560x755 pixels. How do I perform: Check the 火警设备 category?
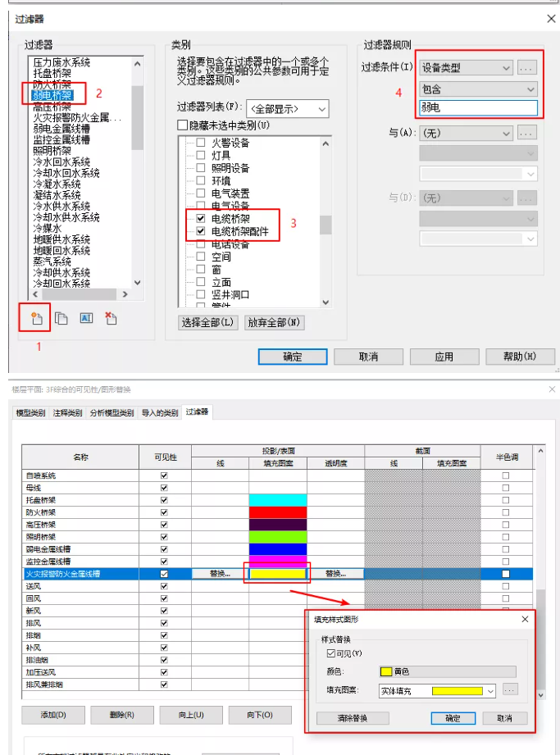click(x=201, y=143)
